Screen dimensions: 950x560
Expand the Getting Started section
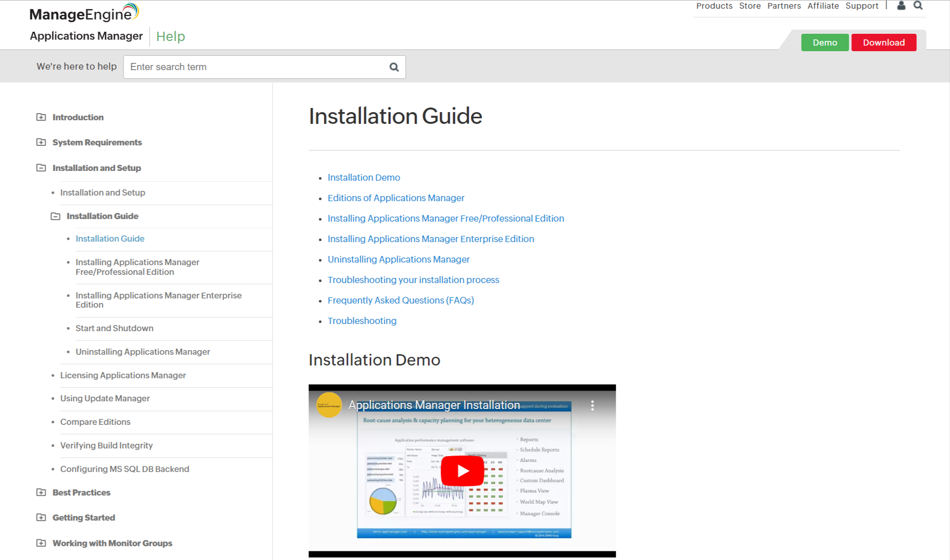click(41, 518)
